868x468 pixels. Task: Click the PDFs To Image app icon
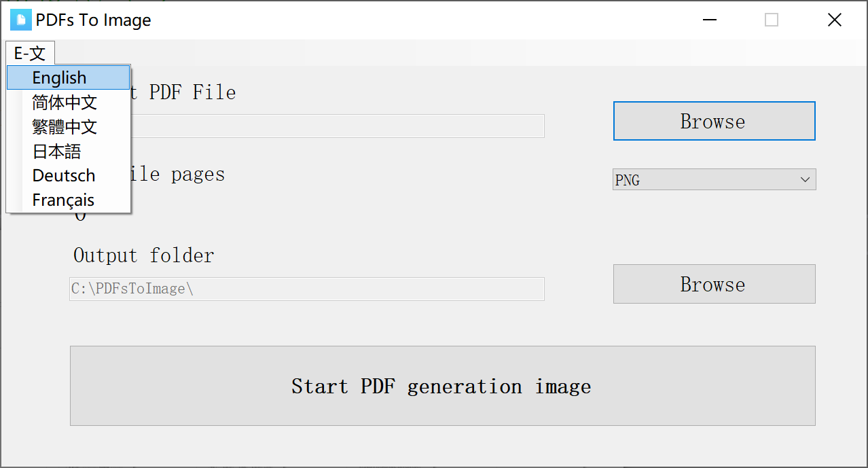[21, 20]
